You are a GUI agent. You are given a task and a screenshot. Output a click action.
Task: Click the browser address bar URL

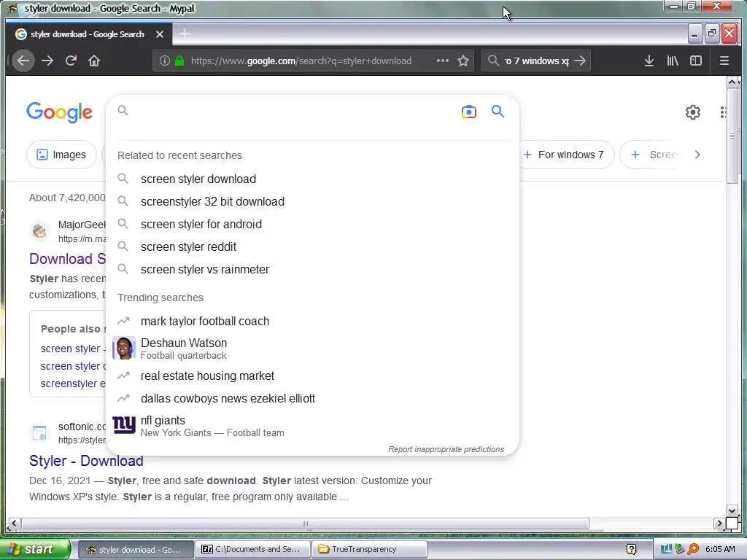[301, 61]
